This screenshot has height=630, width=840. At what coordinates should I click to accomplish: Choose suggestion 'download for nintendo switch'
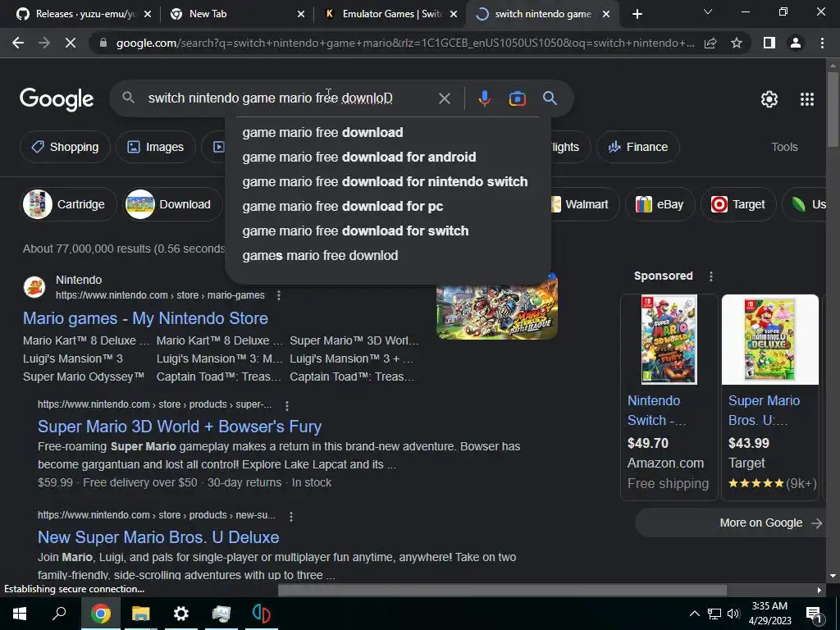click(x=388, y=181)
